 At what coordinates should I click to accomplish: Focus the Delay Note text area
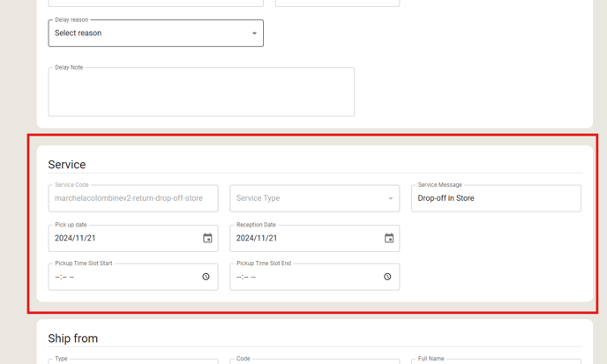click(x=201, y=92)
